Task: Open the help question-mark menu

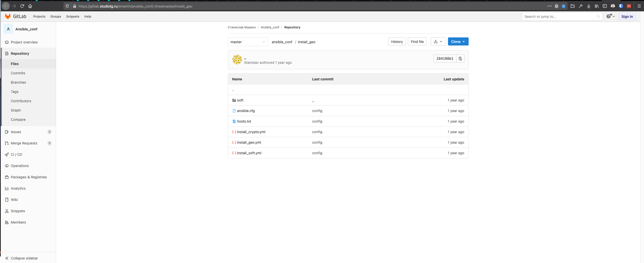Action: tap(610, 16)
